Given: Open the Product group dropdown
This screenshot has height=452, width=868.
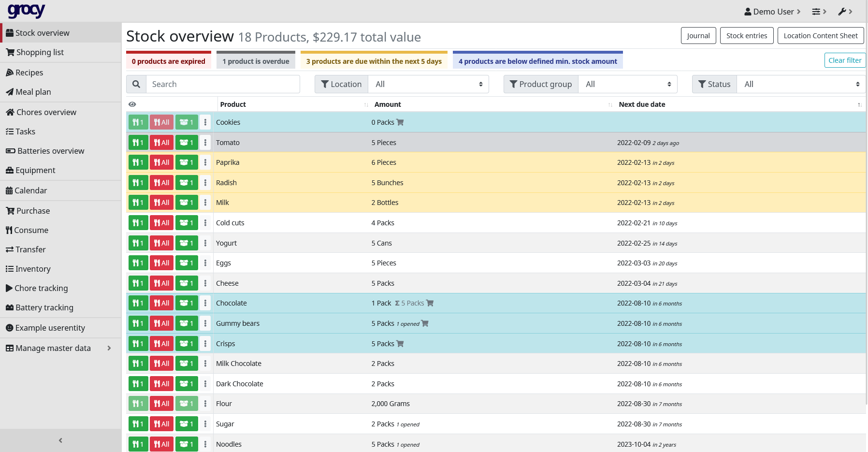Looking at the screenshot, I should click(627, 84).
